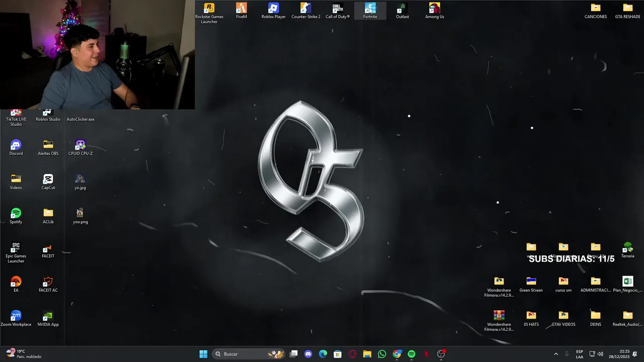Open the Realtek_Audio folder
The height and width of the screenshot is (362, 644).
coord(628,319)
